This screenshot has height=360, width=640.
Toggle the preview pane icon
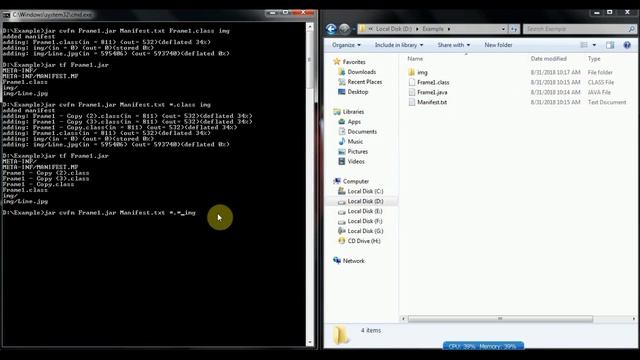[x=610, y=45]
